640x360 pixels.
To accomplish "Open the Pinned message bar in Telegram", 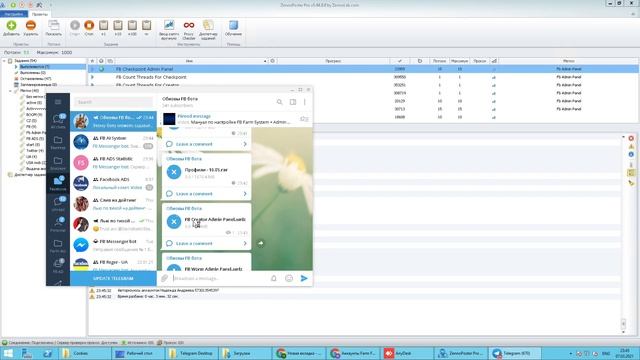I will coord(236,119).
